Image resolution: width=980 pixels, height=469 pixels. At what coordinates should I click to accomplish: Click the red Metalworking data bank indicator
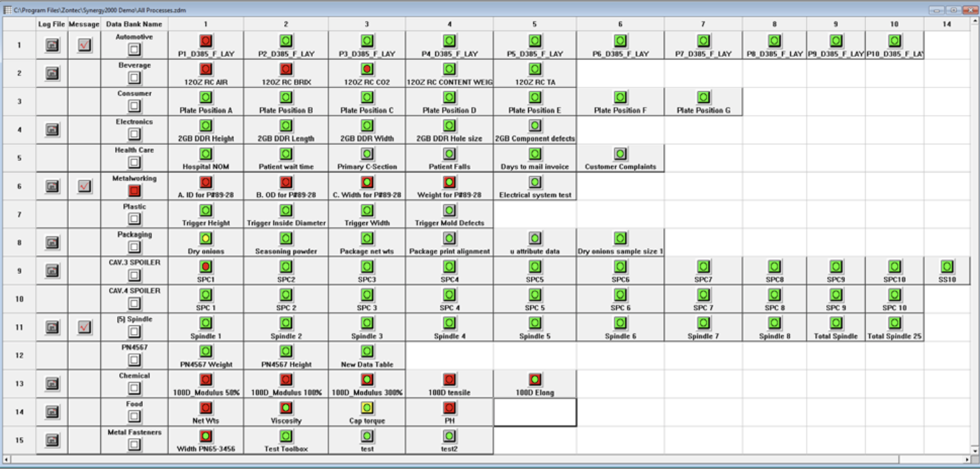point(134,190)
